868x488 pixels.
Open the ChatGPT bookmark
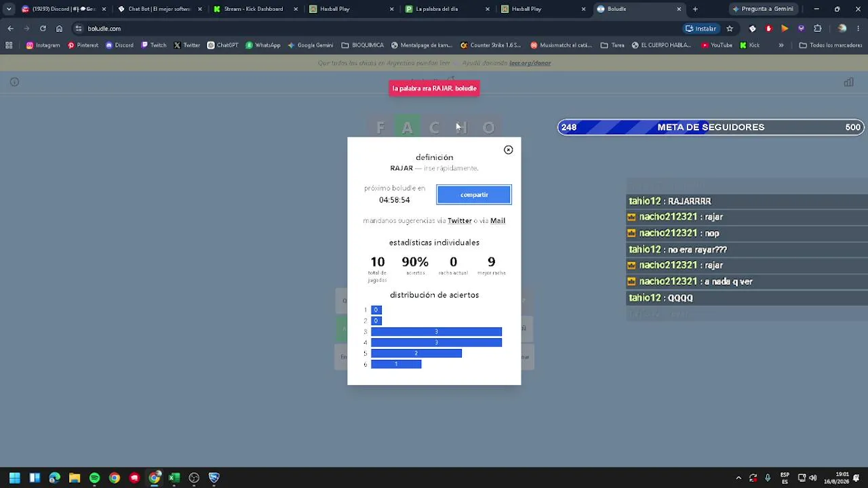tap(222, 45)
